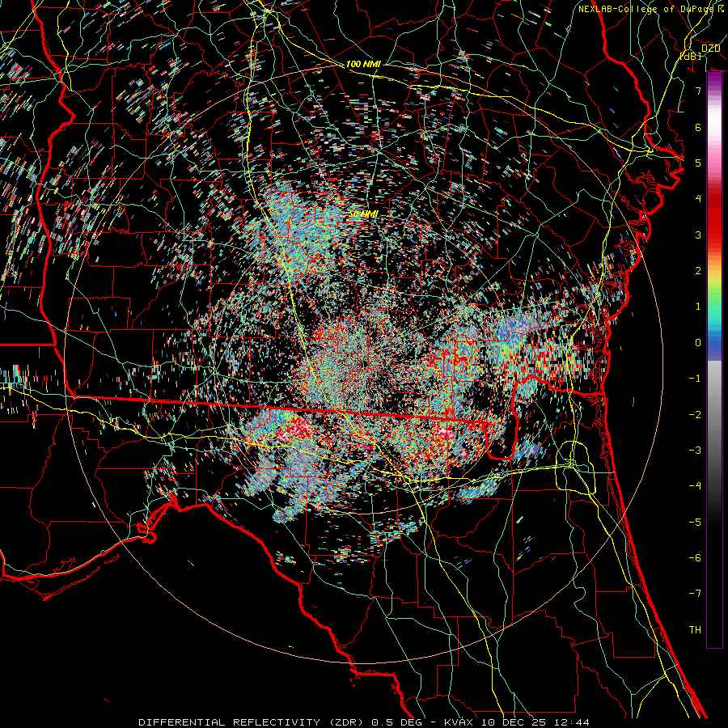Pick the "-4" scale label
This screenshot has height=728, width=728.
pos(695,486)
